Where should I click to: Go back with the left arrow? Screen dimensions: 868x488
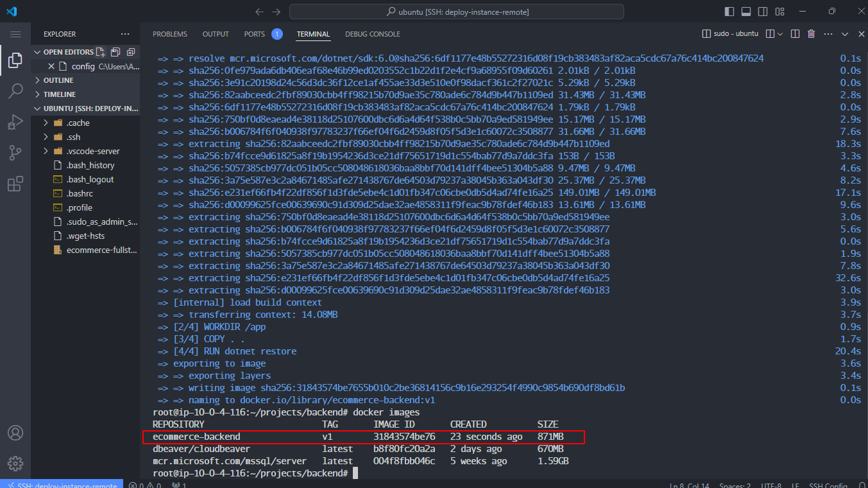(x=259, y=12)
